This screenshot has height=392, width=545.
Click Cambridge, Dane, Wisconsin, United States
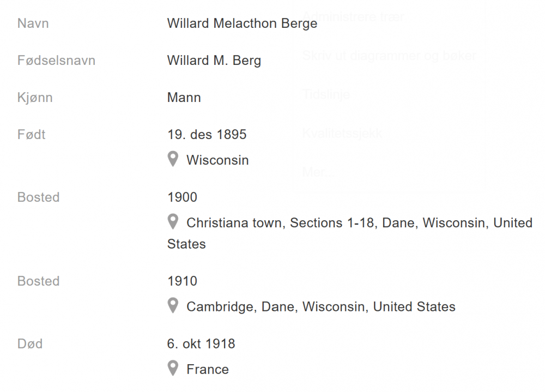[x=320, y=307]
